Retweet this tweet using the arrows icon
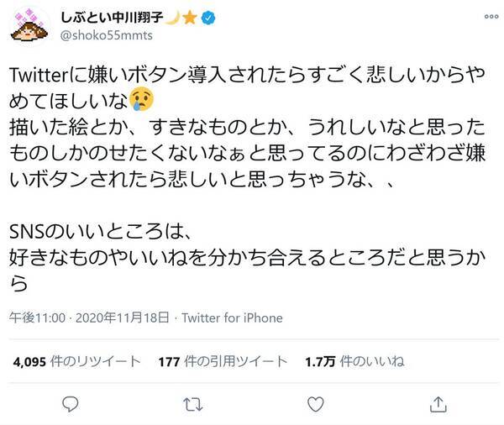The height and width of the screenshot is (425, 504). coord(192,405)
